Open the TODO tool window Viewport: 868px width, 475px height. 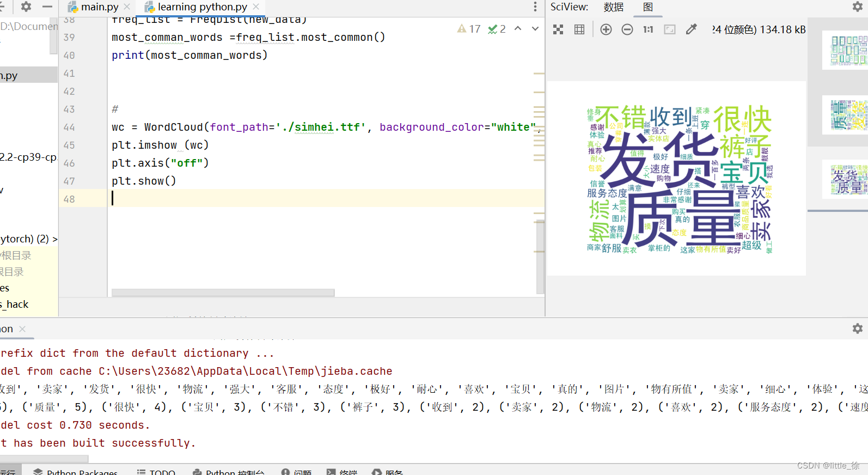(156, 472)
